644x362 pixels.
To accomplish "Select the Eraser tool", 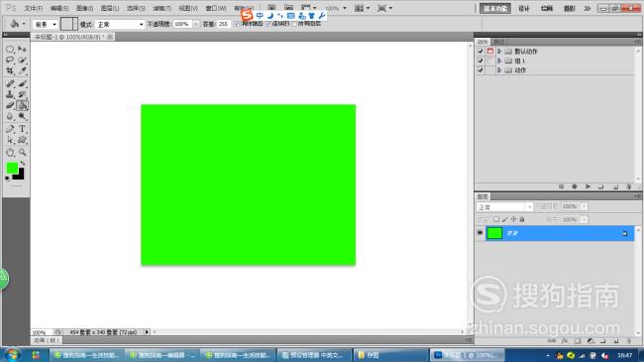I will click(x=10, y=106).
